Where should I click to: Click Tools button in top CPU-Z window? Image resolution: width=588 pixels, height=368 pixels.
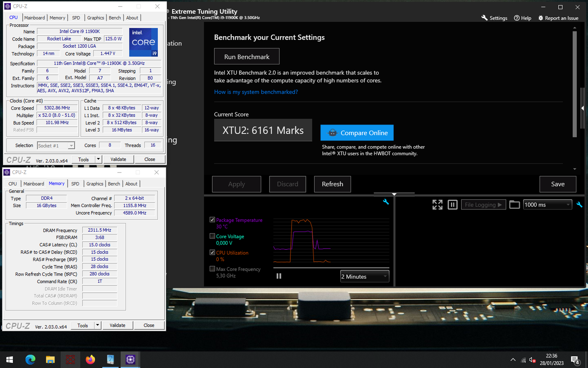coord(83,159)
